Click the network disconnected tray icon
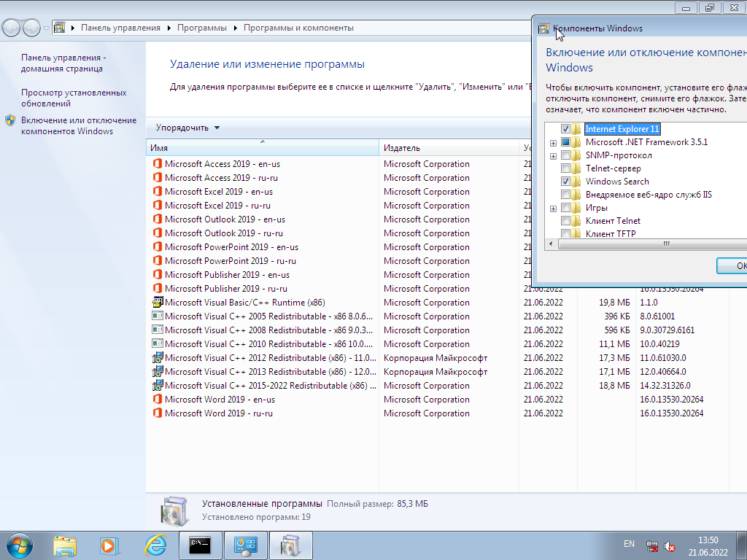 [652, 546]
